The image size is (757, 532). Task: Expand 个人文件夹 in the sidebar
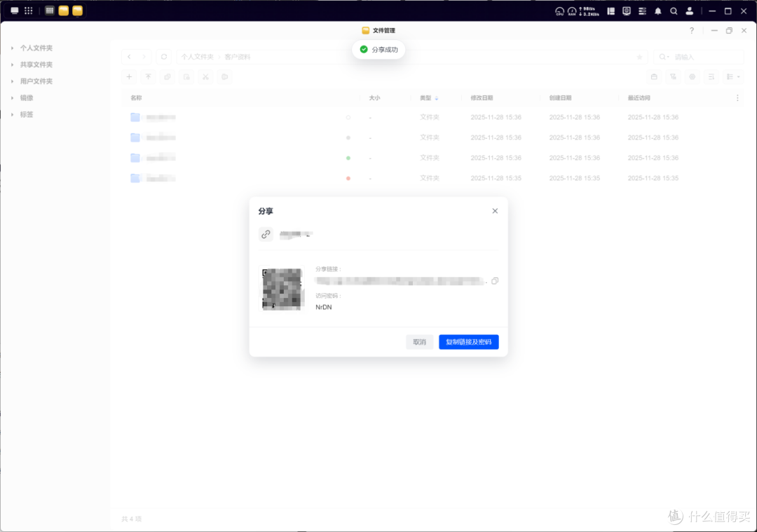point(12,48)
